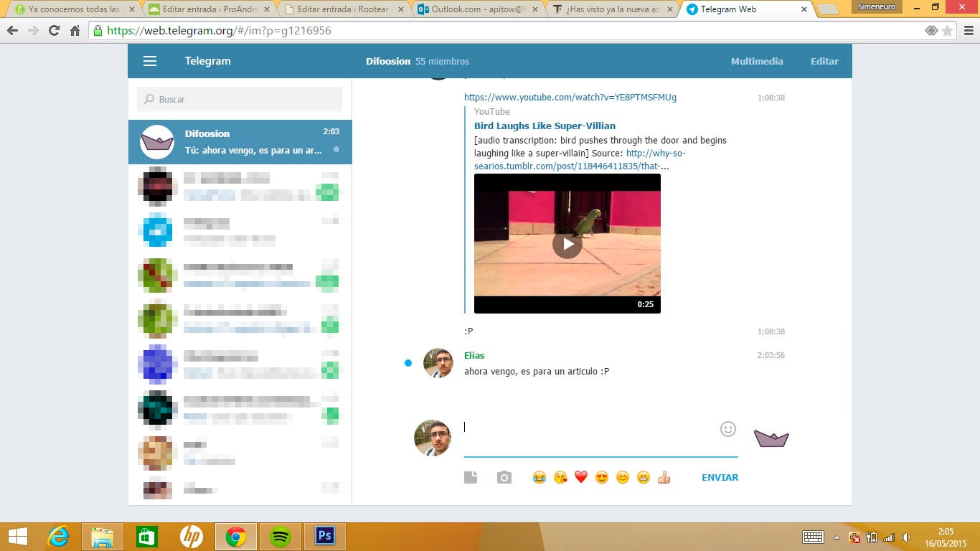980x551 pixels.
Task: Open the HP taskbar app
Action: [x=192, y=537]
